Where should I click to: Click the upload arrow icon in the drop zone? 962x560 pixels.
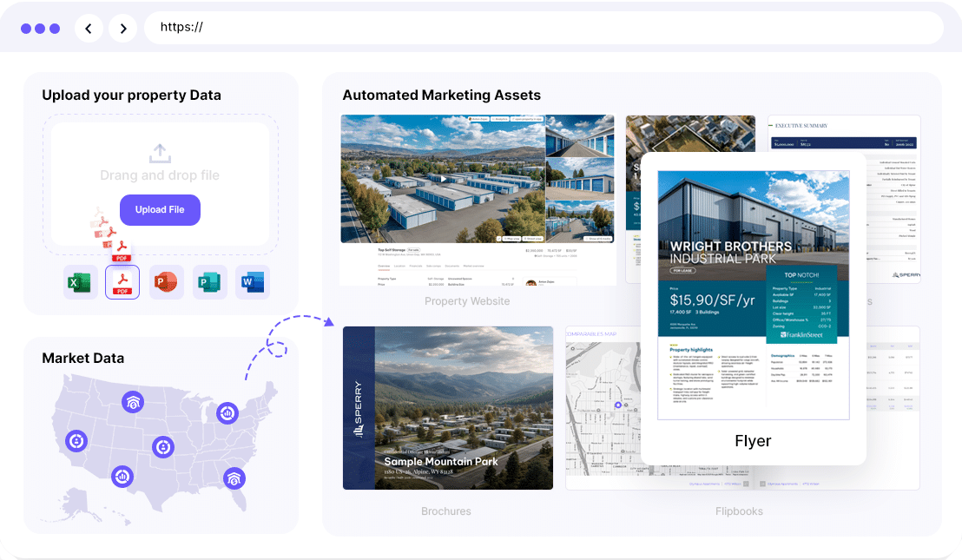click(160, 154)
